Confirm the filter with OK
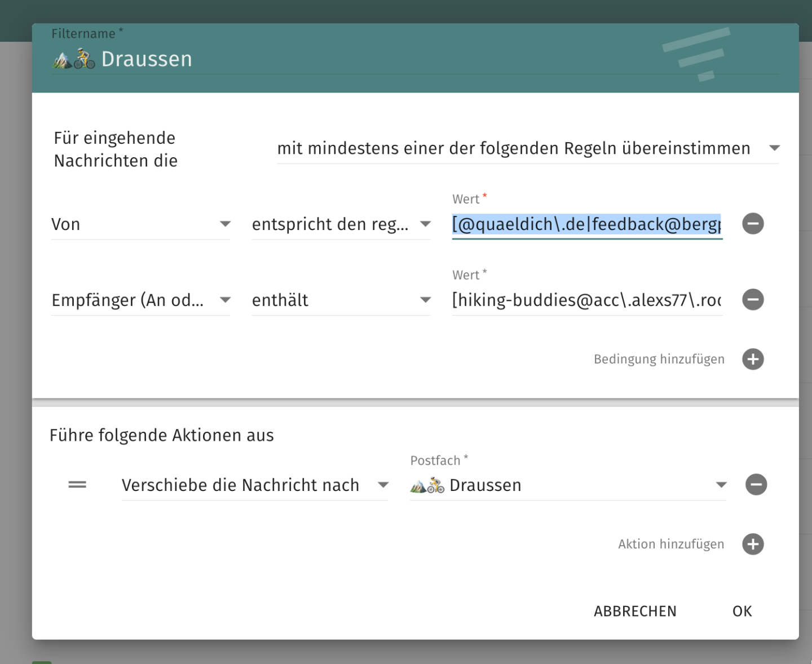 click(x=742, y=611)
